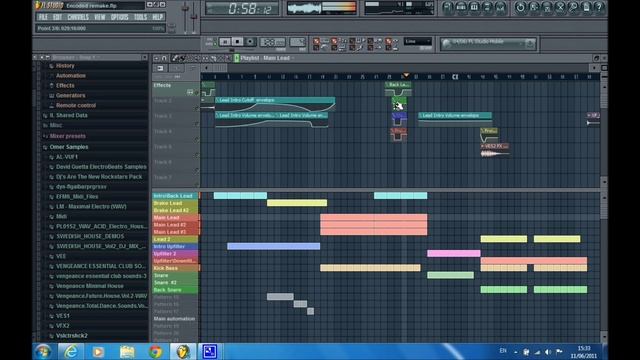The width and height of the screenshot is (640, 360).
Task: Select the playlist pencil draw tool
Action: (x=175, y=58)
